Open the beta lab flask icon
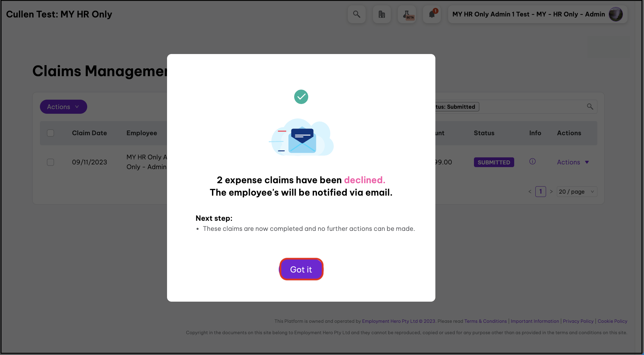Viewport: 644px width, 355px height. [407, 14]
